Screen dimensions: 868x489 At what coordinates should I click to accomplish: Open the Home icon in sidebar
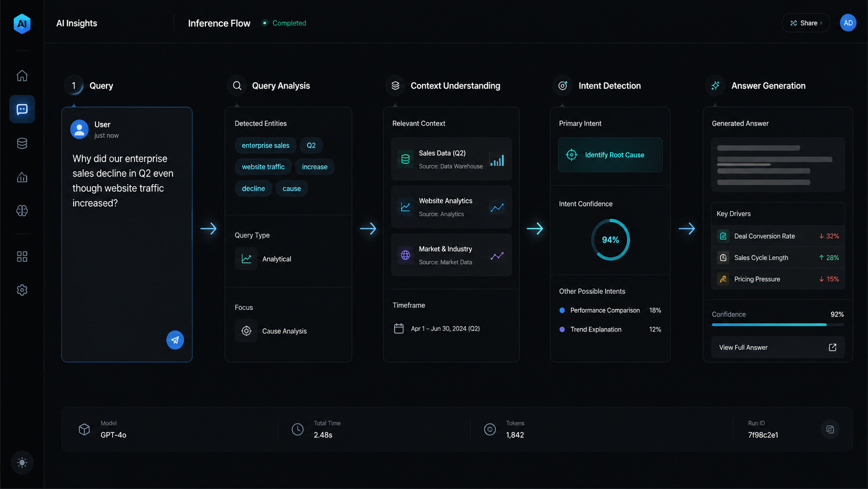tap(22, 75)
